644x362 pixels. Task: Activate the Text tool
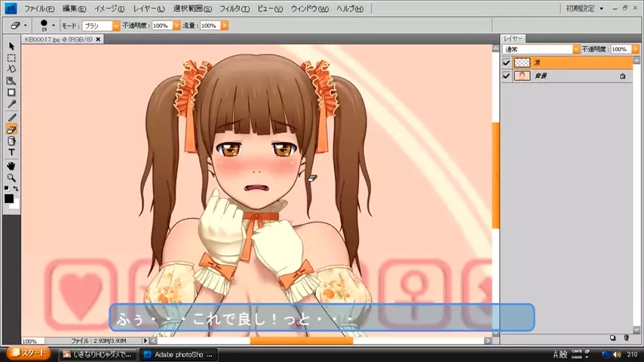click(x=11, y=152)
